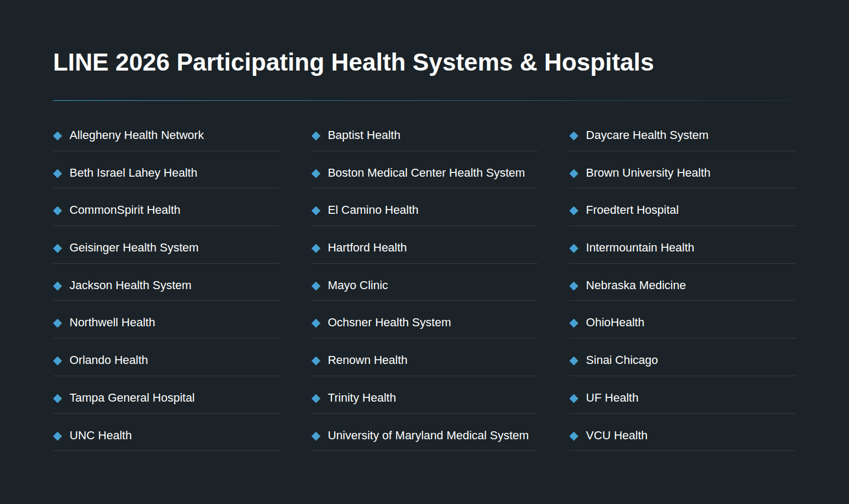The image size is (849, 504).
Task: Choose Geisinger Health System in the list
Action: pyautogui.click(x=166, y=248)
